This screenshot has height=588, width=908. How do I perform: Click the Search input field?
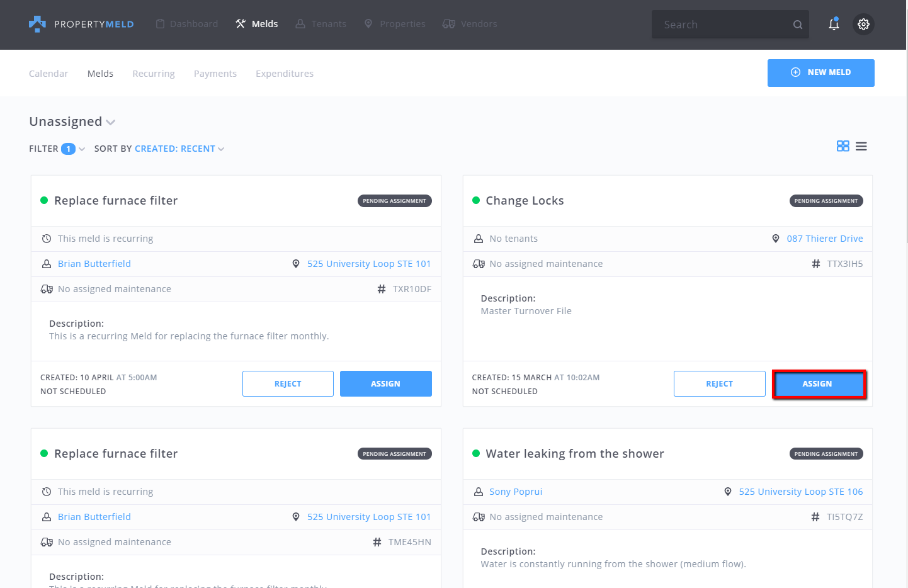721,25
